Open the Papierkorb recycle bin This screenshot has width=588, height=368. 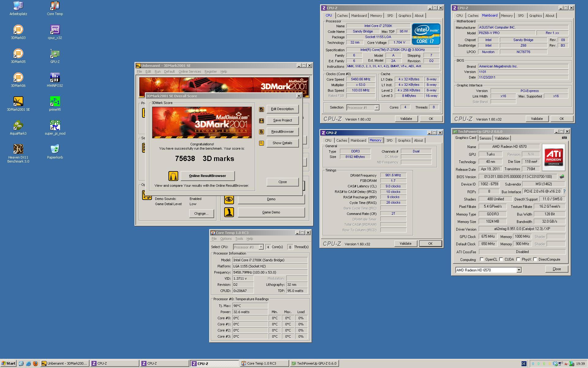point(55,152)
